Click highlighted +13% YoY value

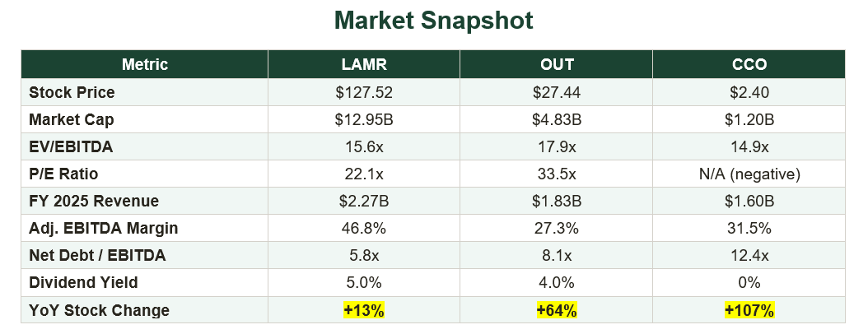[364, 310]
